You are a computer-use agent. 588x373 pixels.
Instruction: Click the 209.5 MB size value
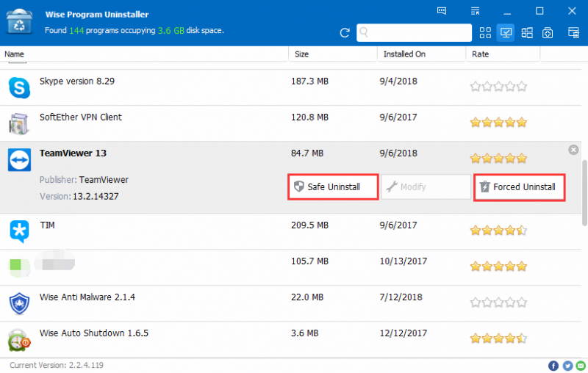(309, 225)
